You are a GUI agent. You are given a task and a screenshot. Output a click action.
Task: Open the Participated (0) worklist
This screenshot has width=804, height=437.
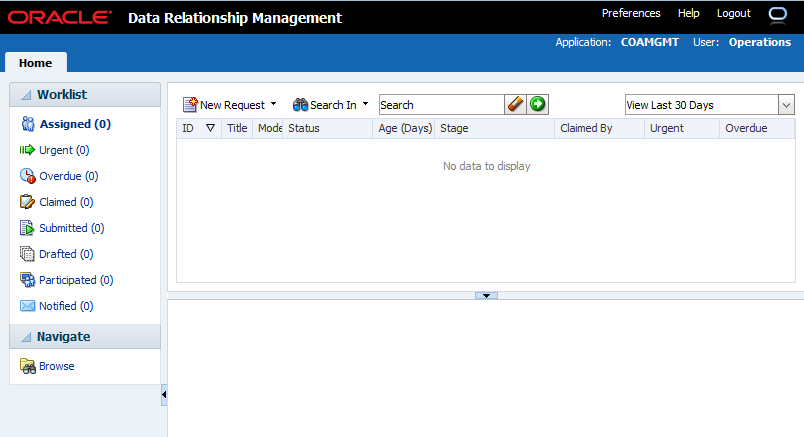[76, 280]
